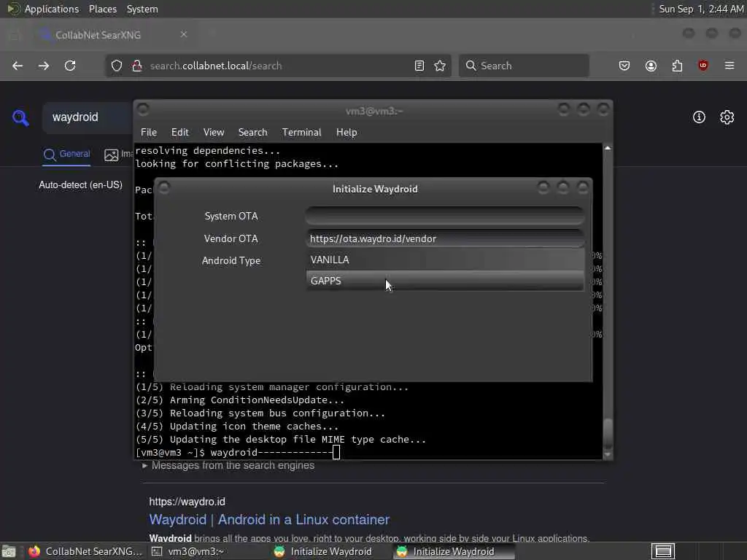Close the CollabNet SearXNG browser tab

tap(184, 34)
